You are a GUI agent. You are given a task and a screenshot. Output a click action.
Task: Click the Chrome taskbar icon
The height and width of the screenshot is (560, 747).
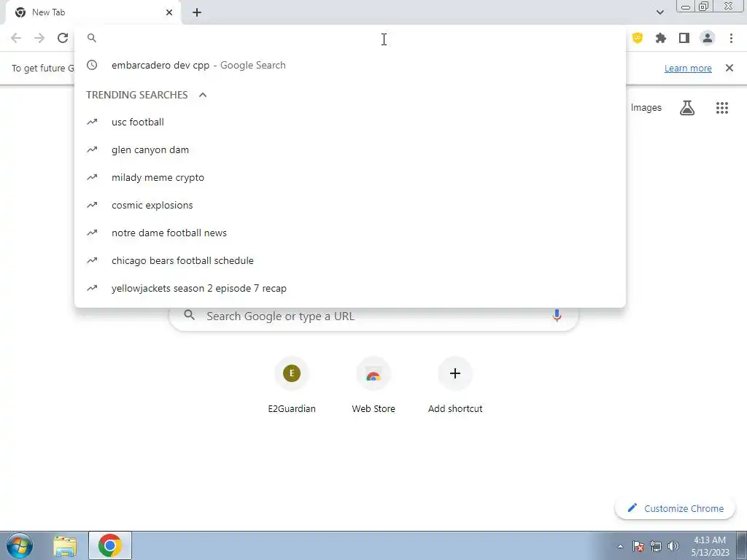(110, 545)
